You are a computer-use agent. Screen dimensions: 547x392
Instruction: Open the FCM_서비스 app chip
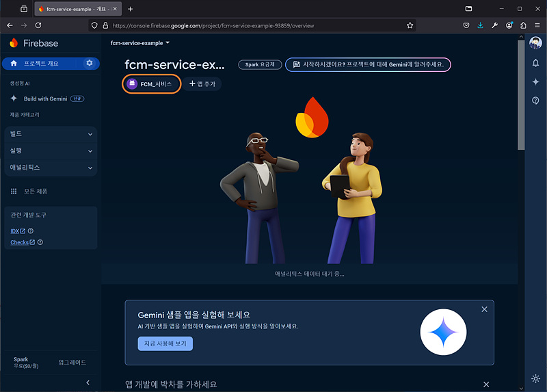pyautogui.click(x=151, y=83)
